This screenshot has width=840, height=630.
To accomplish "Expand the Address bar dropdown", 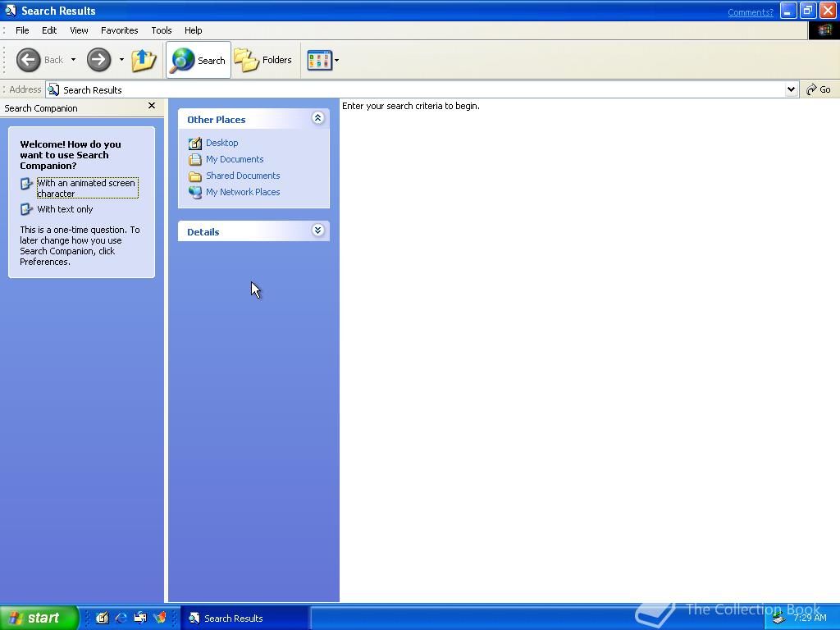I will (792, 90).
